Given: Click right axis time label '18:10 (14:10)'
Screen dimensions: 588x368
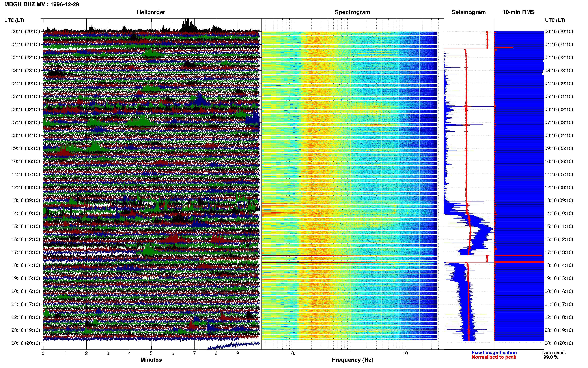Looking at the screenshot, I should point(559,265).
